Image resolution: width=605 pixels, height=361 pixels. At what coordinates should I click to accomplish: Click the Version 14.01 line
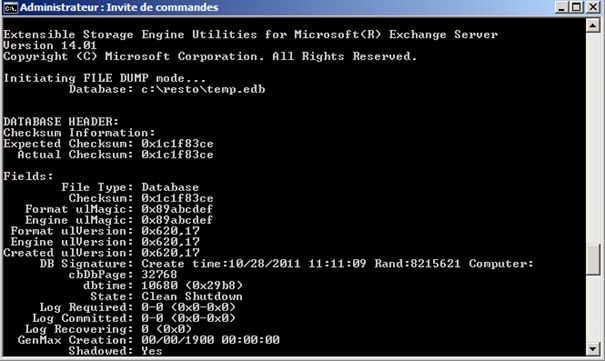point(50,46)
